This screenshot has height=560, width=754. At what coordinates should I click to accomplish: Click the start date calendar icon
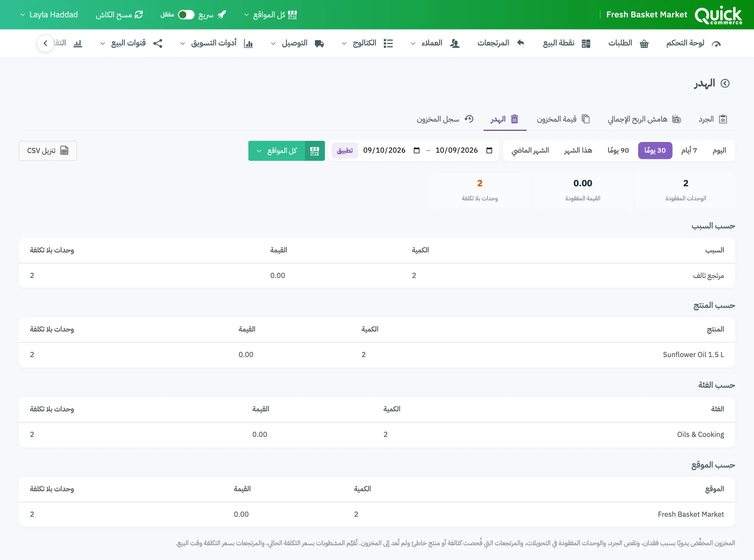417,150
